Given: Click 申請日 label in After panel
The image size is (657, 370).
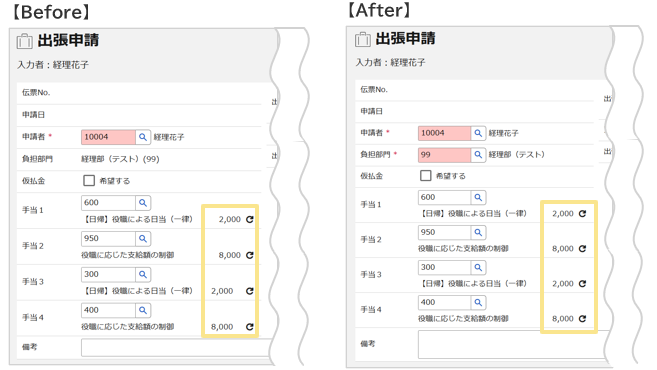Looking at the screenshot, I should (372, 111).
